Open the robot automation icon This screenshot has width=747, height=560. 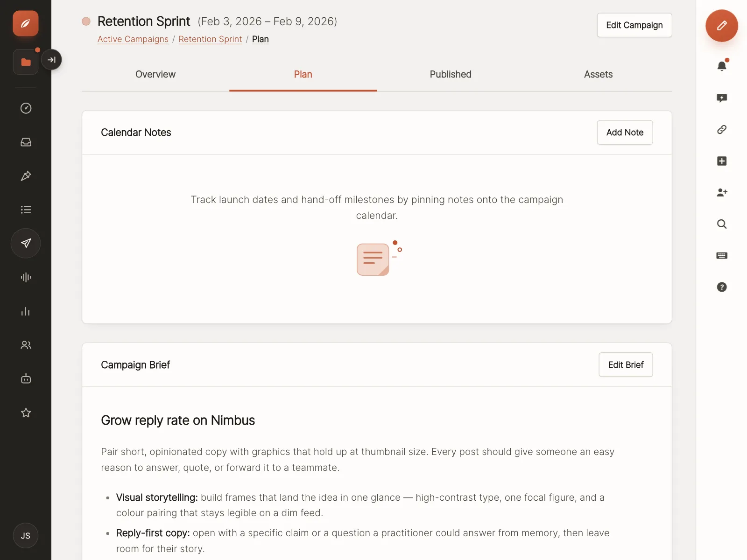[26, 378]
